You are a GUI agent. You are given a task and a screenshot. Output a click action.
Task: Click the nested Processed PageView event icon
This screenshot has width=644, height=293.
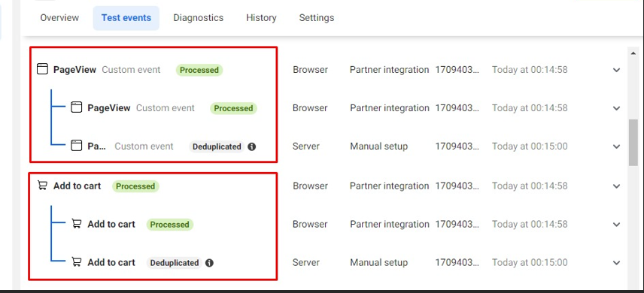(77, 107)
